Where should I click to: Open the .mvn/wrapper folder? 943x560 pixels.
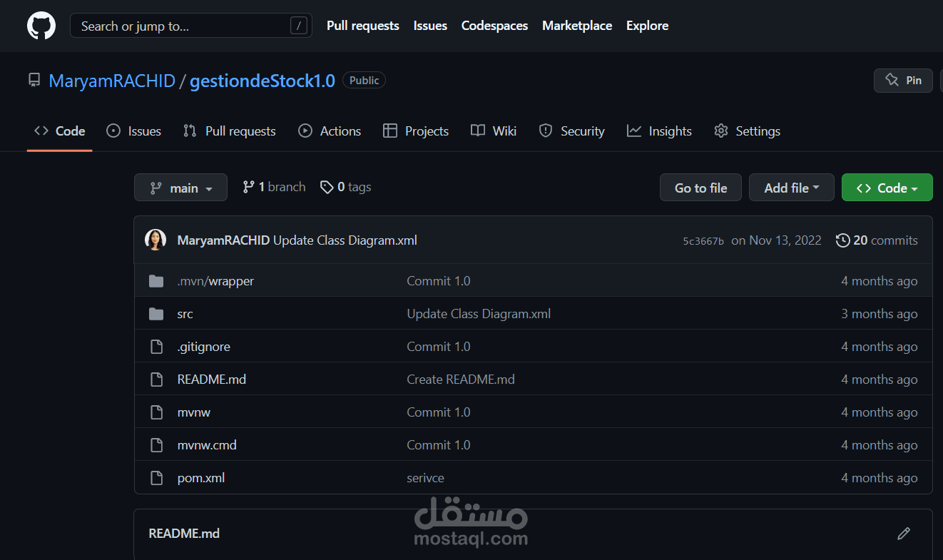pos(215,281)
